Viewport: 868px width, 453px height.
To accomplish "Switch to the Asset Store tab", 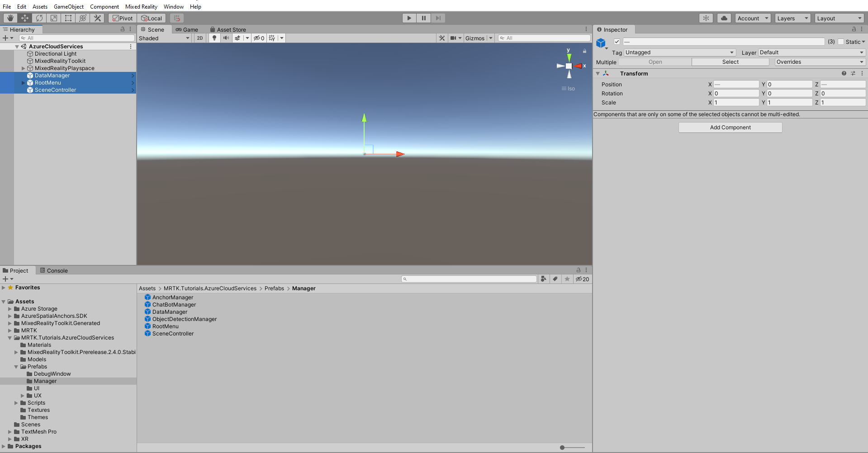I will click(x=228, y=29).
